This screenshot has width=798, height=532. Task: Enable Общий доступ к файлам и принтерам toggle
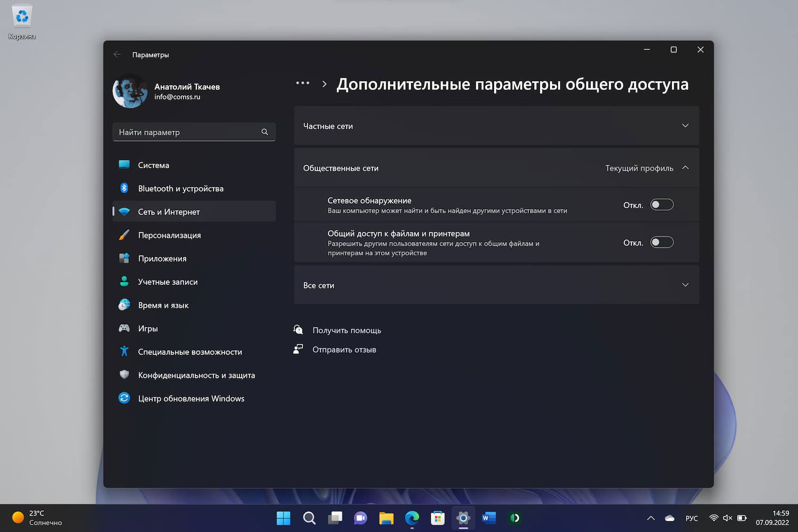pos(662,243)
